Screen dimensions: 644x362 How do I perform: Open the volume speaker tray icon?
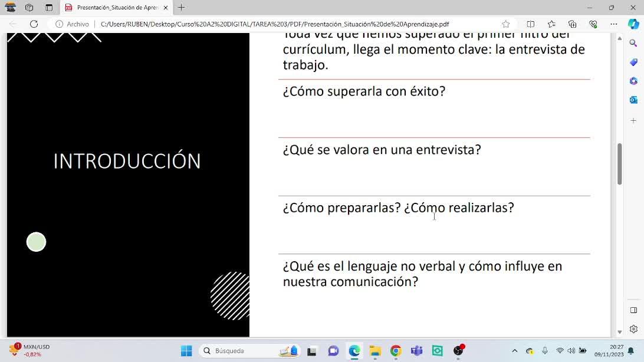571,351
